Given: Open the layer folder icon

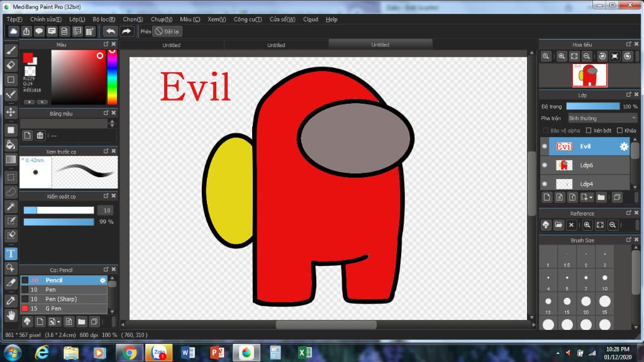Looking at the screenshot, I should (601, 197).
